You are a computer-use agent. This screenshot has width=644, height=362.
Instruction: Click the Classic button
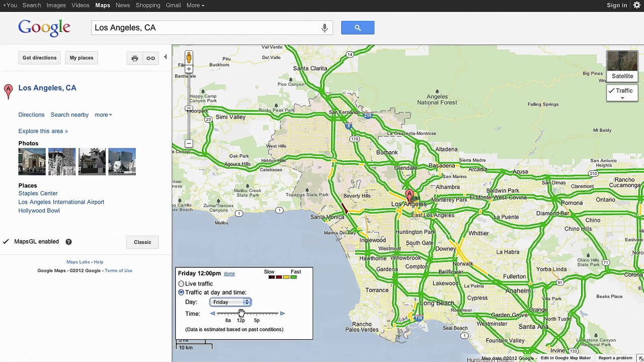(x=142, y=242)
